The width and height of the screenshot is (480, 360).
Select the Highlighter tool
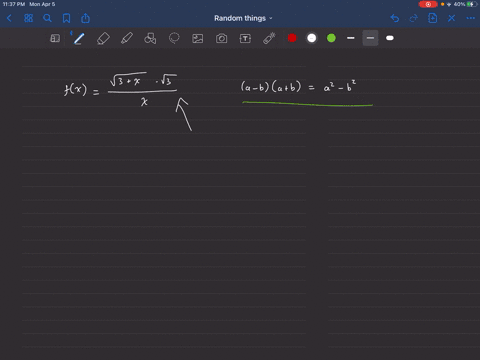pos(127,38)
